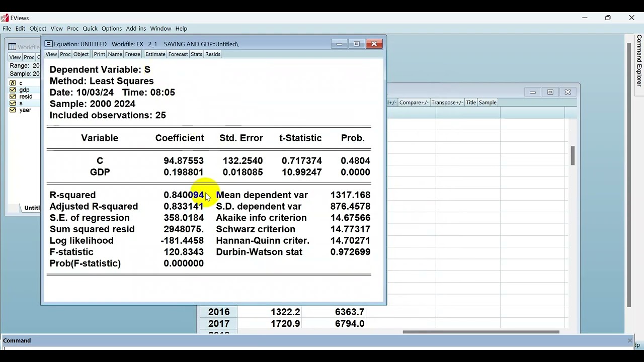Click GDP t-Statistic 10.99247

302,172
